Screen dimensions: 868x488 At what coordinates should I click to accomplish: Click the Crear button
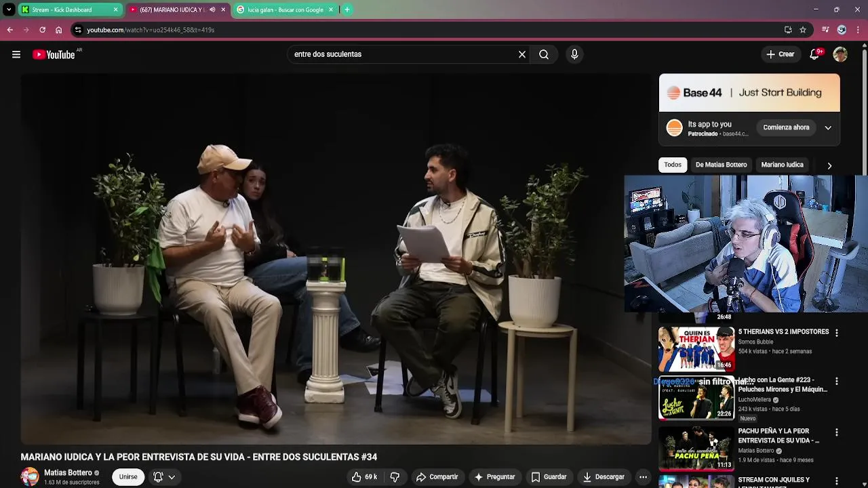point(780,54)
